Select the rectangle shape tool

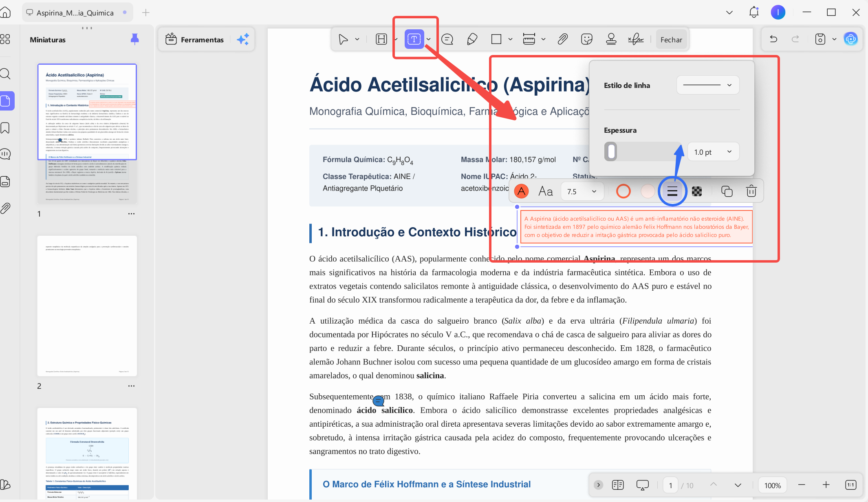pos(496,39)
